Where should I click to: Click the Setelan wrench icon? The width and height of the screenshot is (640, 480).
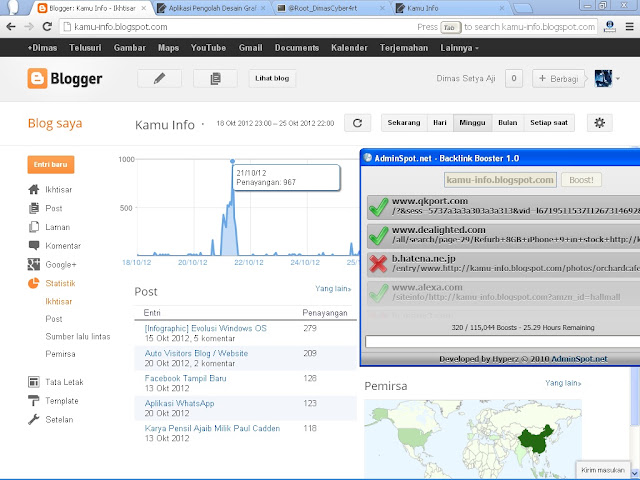point(34,419)
